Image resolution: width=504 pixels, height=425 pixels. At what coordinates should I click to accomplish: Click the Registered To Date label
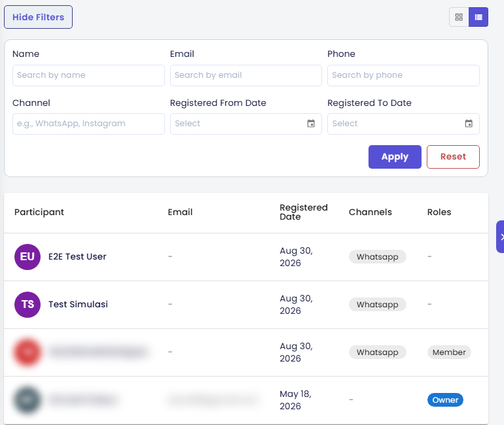(369, 103)
